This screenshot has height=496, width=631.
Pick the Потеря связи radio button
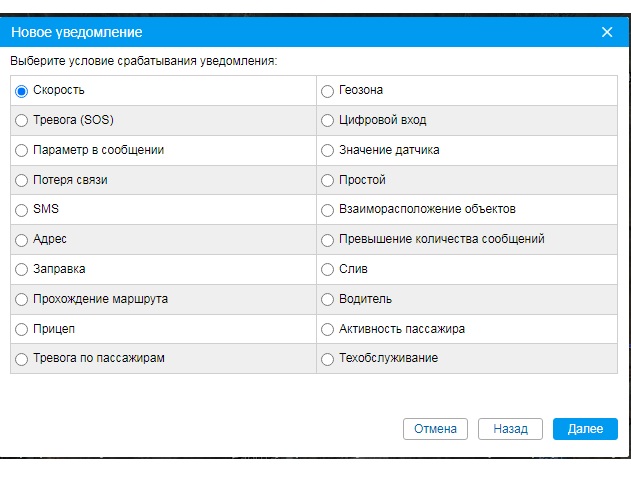point(22,180)
